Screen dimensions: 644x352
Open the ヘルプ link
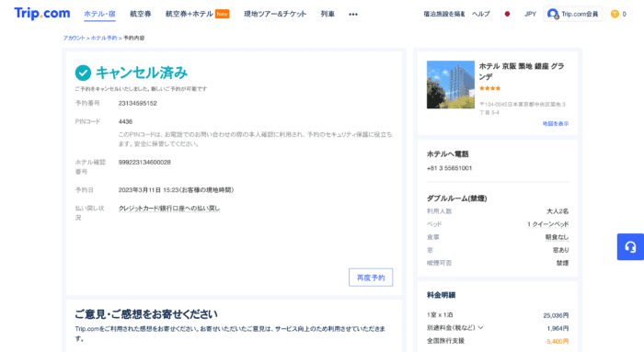(481, 14)
